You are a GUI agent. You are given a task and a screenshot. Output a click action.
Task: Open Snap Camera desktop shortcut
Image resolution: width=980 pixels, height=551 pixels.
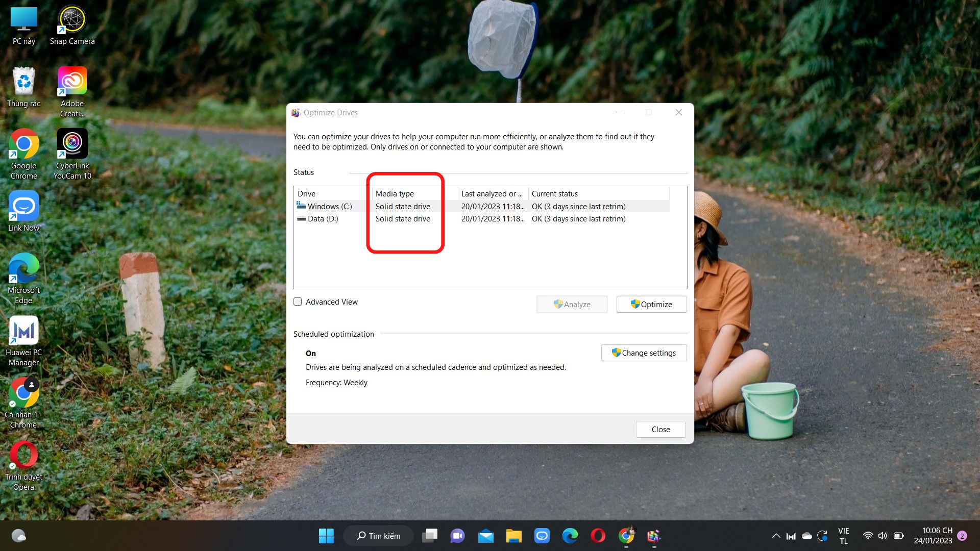pos(72,26)
